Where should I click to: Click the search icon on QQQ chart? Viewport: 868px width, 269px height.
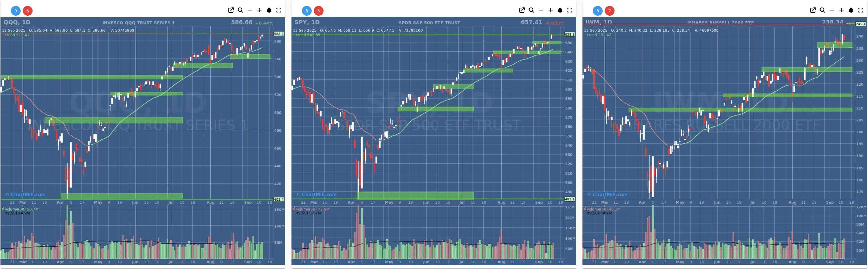coord(241,10)
